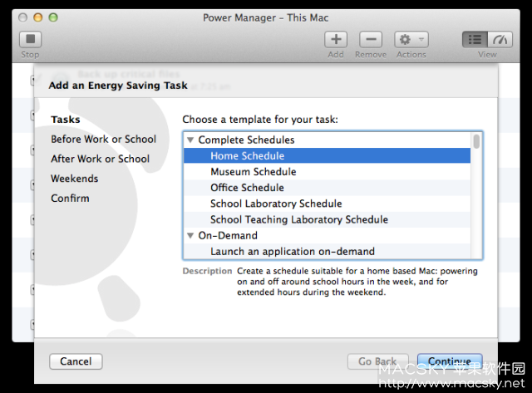Click the Weekends step label
This screenshot has width=532, height=393.
74,179
